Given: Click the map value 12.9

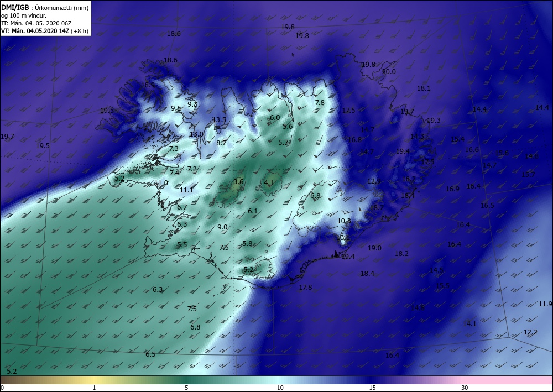Looking at the screenshot, I should click(x=374, y=181).
